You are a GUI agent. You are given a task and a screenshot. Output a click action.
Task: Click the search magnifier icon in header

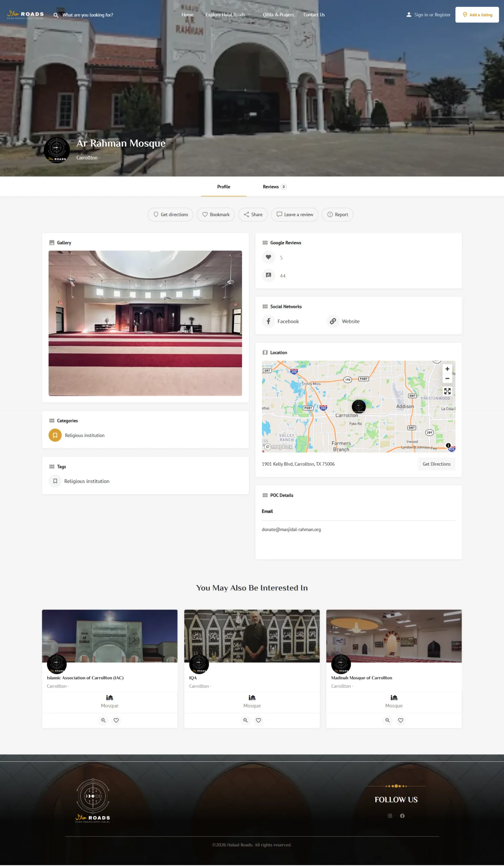coord(56,15)
